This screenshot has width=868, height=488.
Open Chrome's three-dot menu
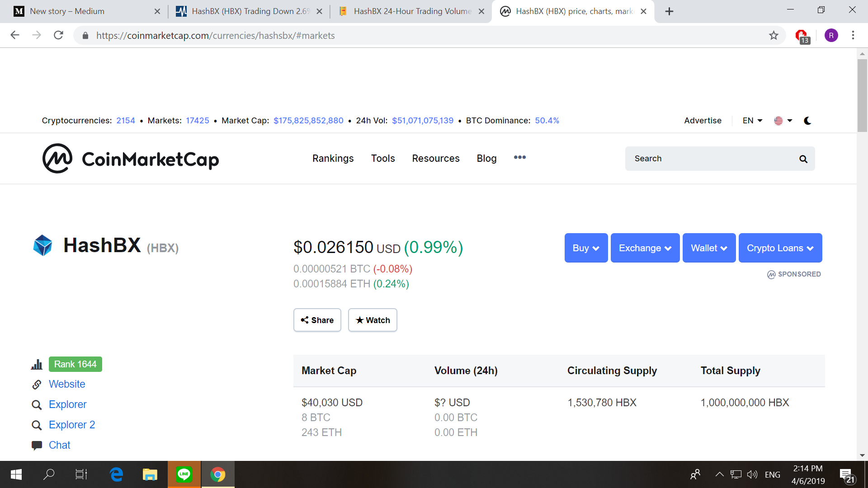tap(853, 35)
